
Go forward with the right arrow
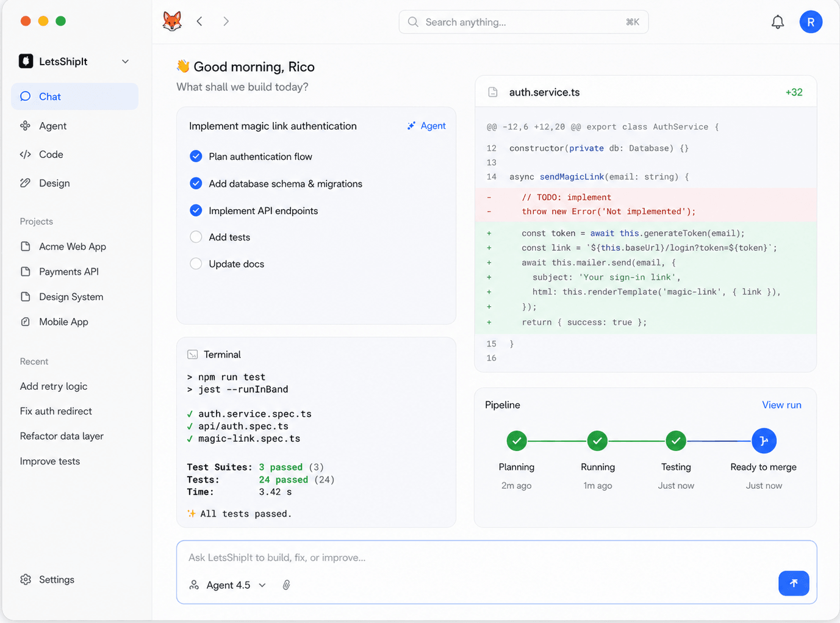click(x=226, y=21)
